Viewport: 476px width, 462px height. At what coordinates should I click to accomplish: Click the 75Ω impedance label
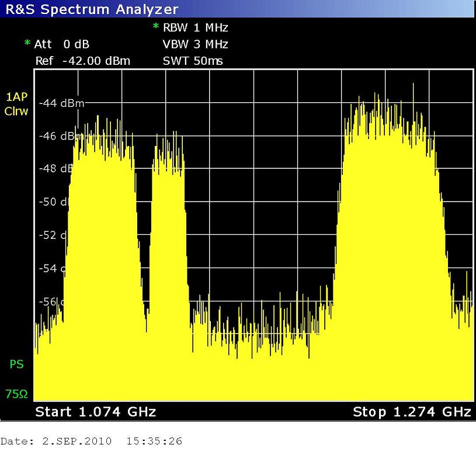(16, 394)
